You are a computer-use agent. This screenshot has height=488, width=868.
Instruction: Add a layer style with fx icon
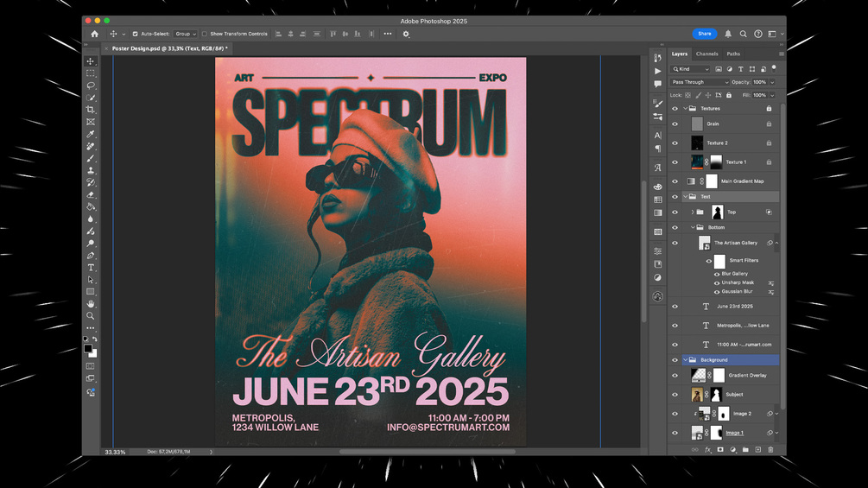coord(707,450)
